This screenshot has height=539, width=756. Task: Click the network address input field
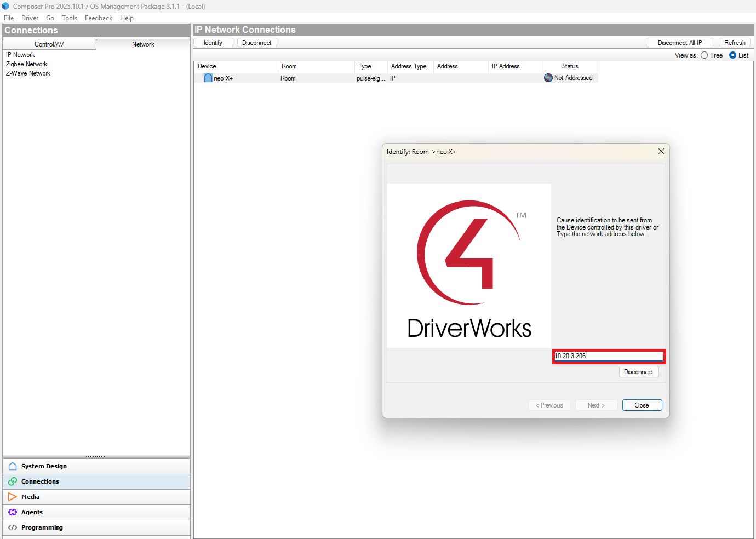(x=609, y=356)
